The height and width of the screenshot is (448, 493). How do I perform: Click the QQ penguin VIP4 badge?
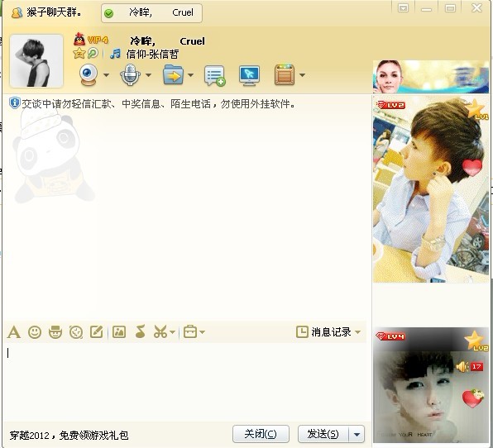click(91, 40)
